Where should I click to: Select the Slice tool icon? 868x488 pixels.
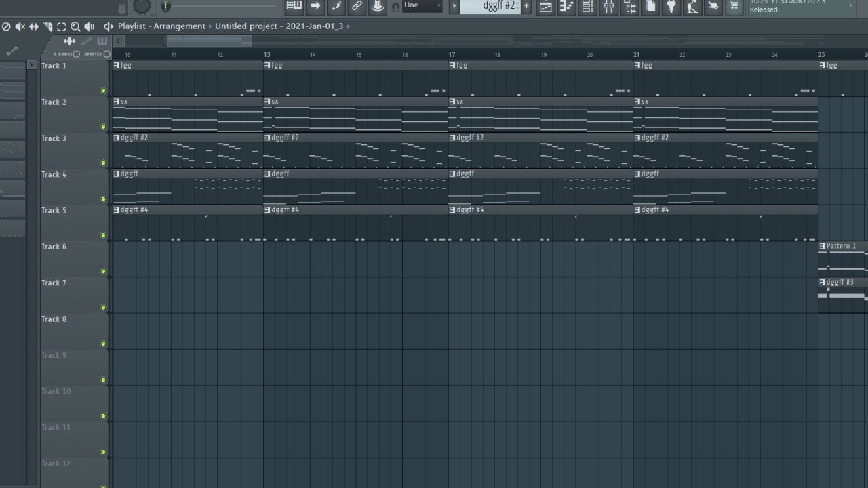click(47, 26)
